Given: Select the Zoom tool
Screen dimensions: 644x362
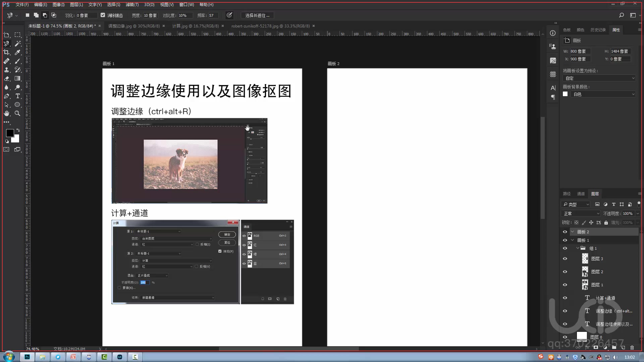Looking at the screenshot, I should pyautogui.click(x=18, y=113).
